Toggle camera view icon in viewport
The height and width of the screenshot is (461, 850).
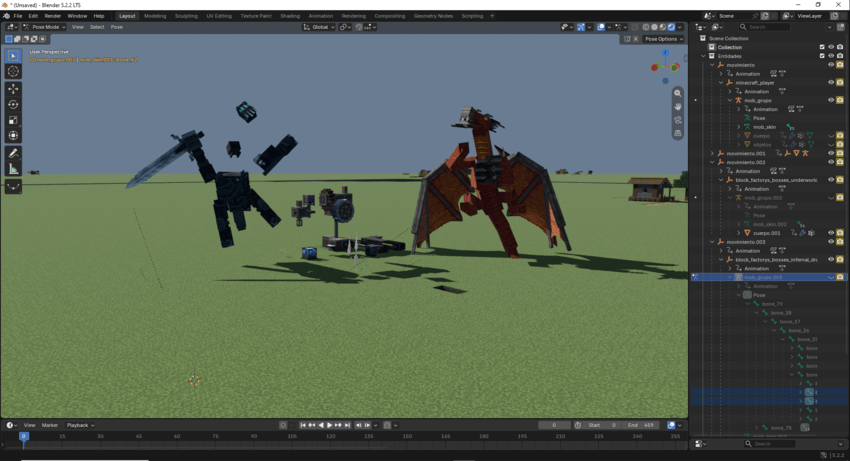click(x=678, y=120)
